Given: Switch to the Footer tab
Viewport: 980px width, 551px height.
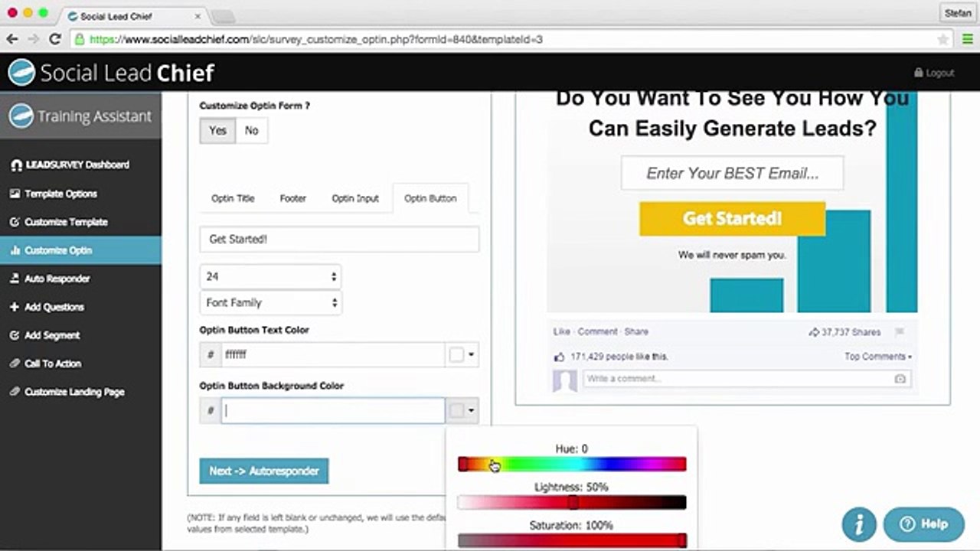Looking at the screenshot, I should [x=292, y=198].
